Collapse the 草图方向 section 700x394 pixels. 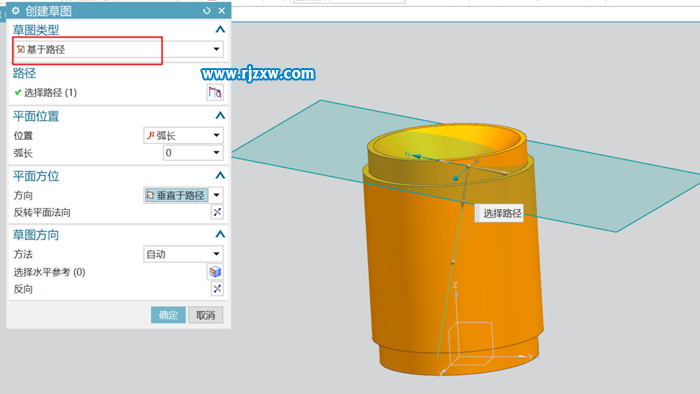click(220, 235)
